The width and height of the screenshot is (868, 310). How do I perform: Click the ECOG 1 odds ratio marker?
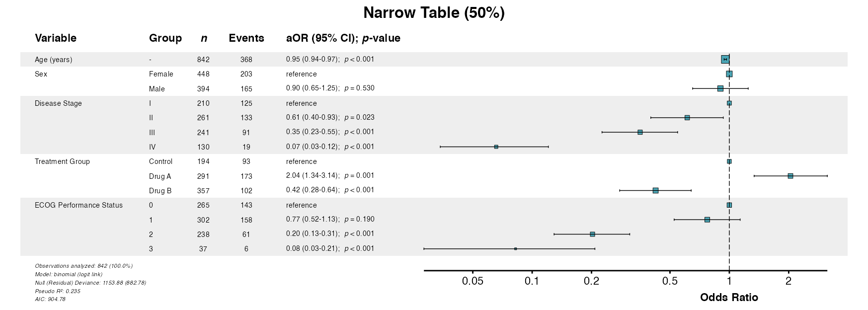point(707,220)
